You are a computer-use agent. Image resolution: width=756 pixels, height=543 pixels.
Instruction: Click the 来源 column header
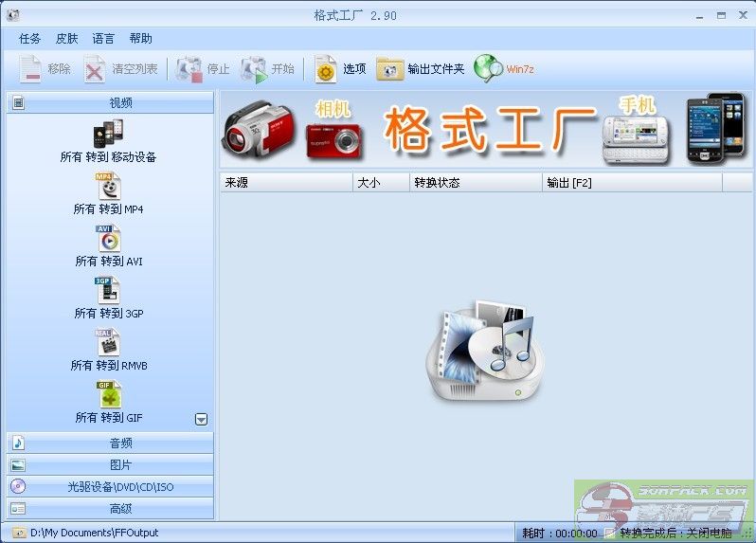(x=285, y=183)
